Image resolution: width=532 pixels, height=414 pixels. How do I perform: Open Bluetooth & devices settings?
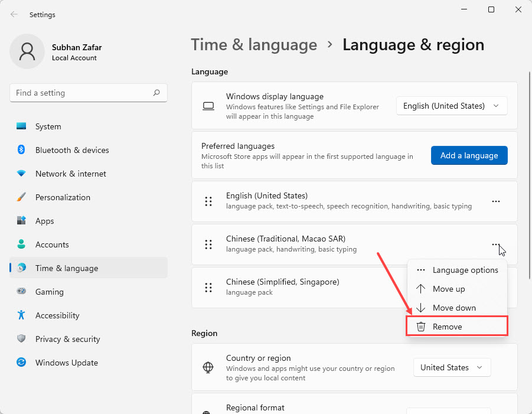tap(89, 150)
